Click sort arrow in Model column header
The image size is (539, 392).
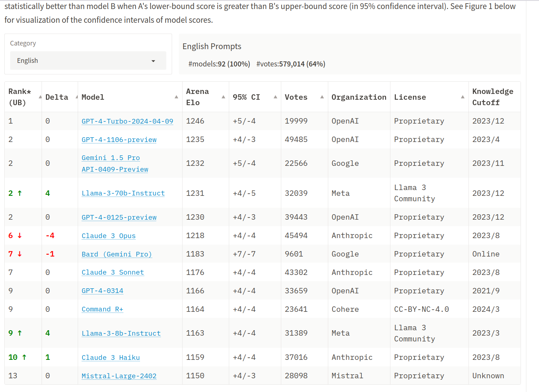(x=176, y=97)
